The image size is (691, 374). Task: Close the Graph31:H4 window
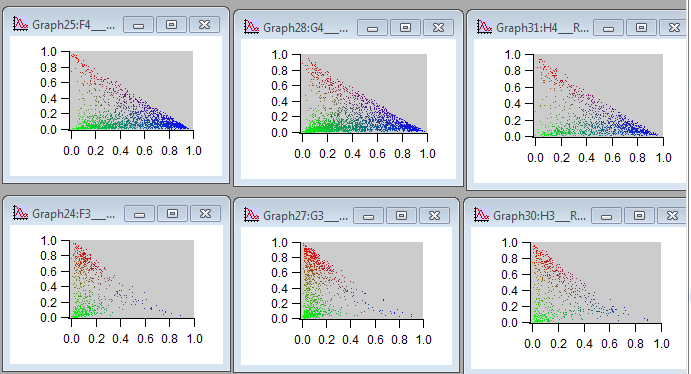pos(673,28)
